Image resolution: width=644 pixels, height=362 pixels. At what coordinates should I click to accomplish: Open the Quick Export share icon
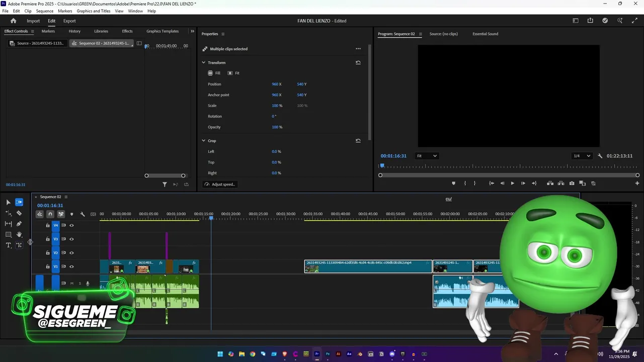590,21
